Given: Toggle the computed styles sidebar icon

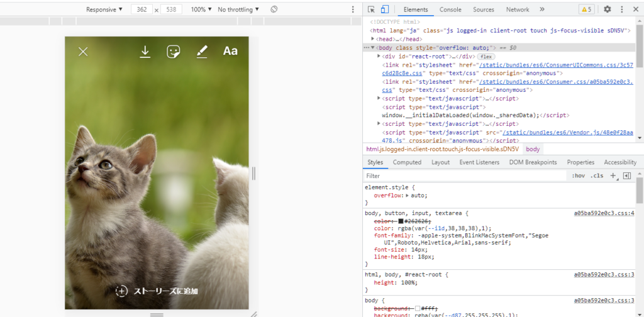Looking at the screenshot, I should [627, 175].
